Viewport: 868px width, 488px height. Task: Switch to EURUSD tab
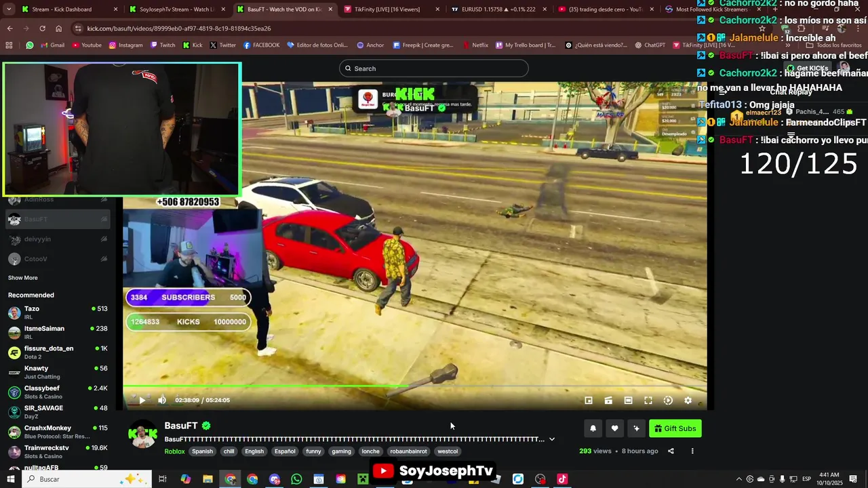pyautogui.click(x=498, y=9)
